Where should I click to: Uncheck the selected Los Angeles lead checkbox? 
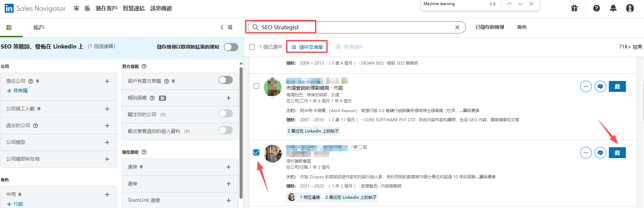click(x=256, y=152)
